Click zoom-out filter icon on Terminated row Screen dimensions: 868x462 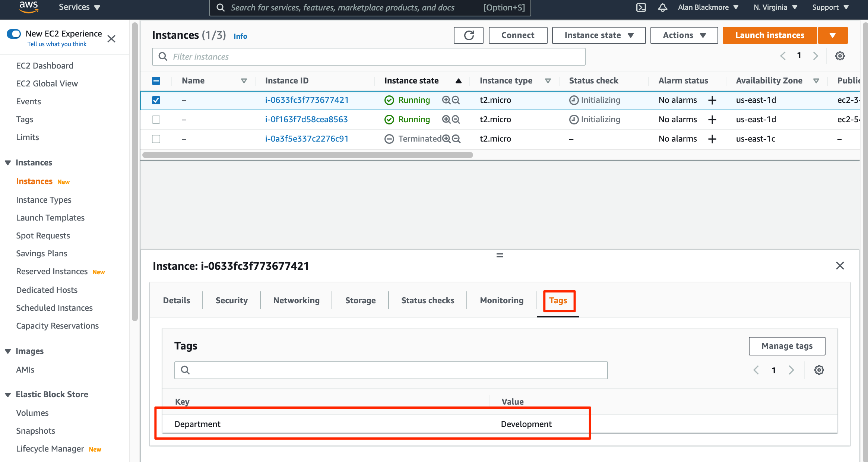tap(456, 139)
